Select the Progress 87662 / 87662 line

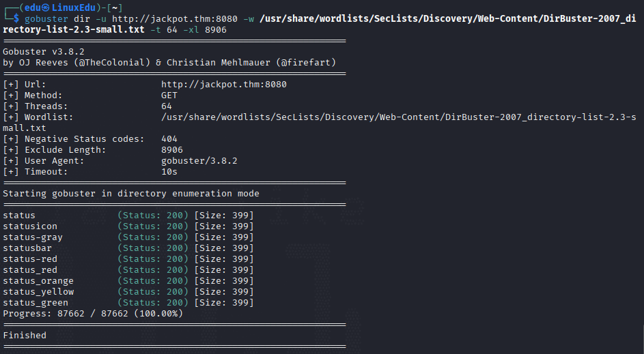[93, 314]
